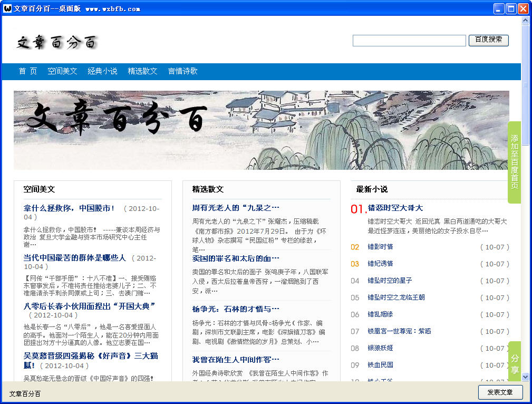532x404 pixels.
Task: Open the 精选散文 navigation item
Action: [x=142, y=71]
